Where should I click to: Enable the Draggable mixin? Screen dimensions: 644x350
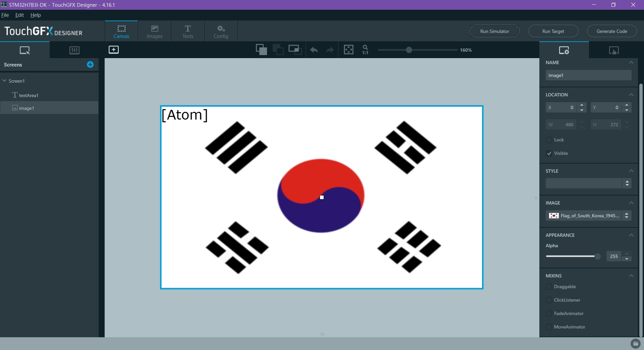(549, 287)
